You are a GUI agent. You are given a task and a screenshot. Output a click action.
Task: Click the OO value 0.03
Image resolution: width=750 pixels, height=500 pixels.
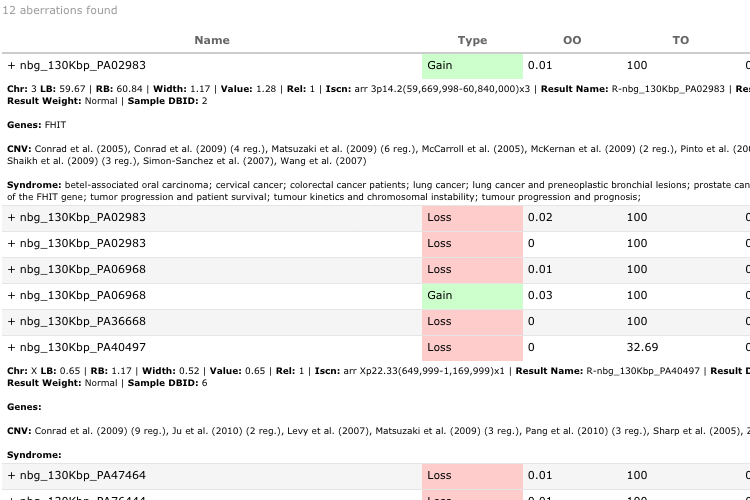tap(540, 296)
